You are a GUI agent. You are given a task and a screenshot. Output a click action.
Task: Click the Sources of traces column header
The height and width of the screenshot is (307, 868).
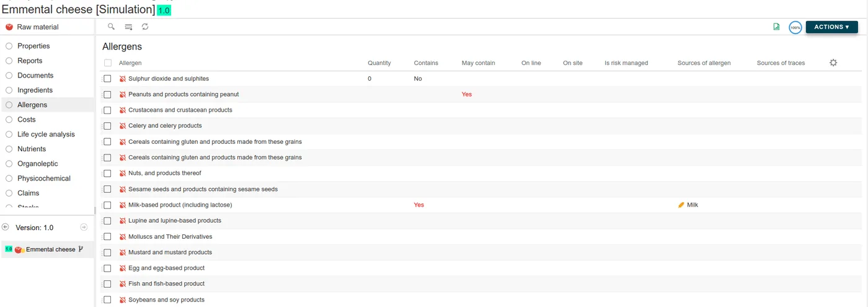pyautogui.click(x=781, y=63)
